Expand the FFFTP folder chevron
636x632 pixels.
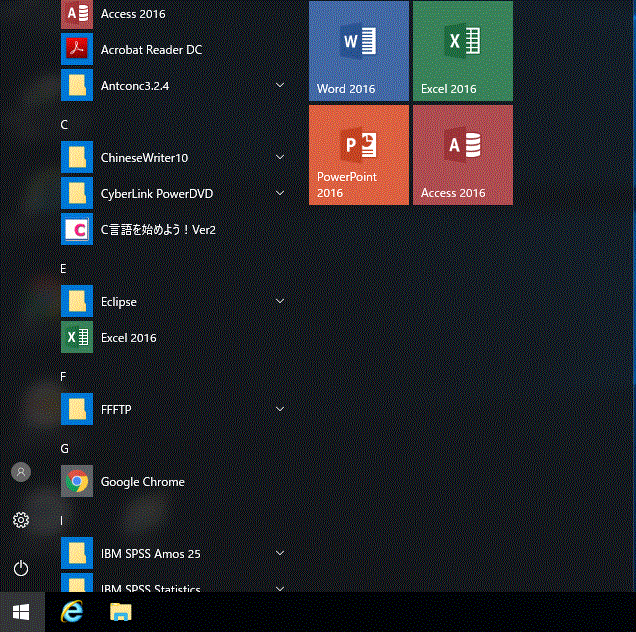280,409
